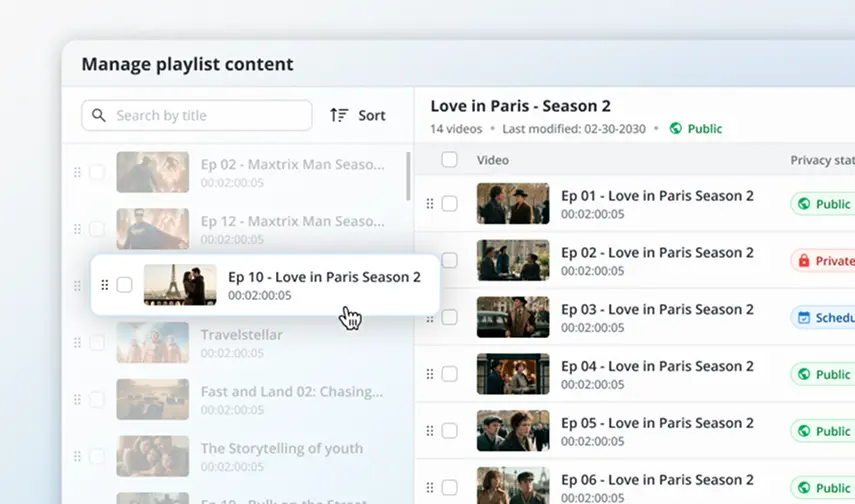Click the Sort order icon
This screenshot has height=504, width=855.
pyautogui.click(x=339, y=115)
